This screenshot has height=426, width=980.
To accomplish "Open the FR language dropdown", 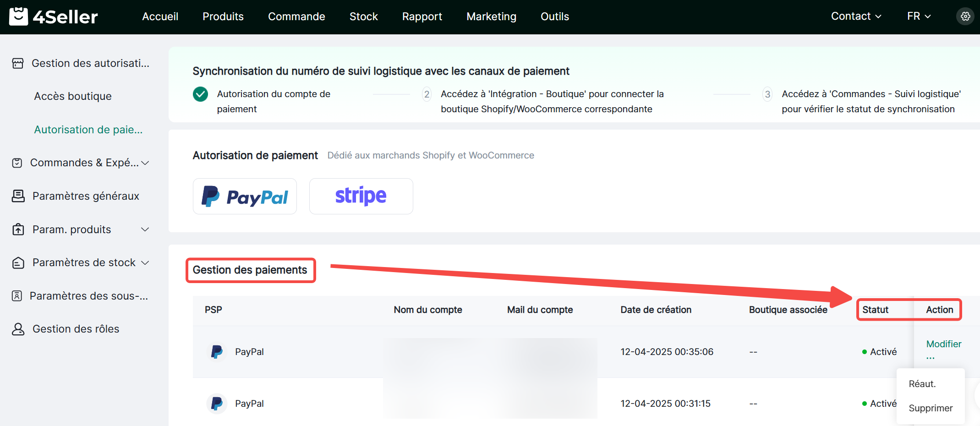I will click(919, 16).
